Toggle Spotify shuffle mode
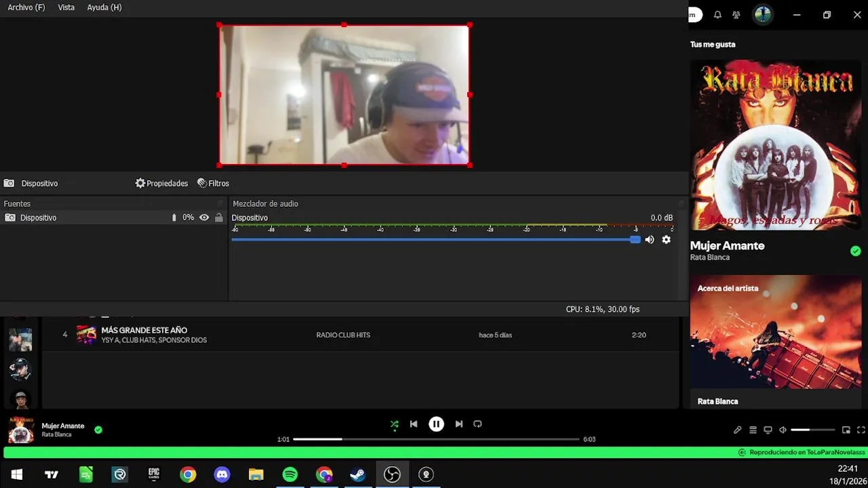 [x=394, y=424]
